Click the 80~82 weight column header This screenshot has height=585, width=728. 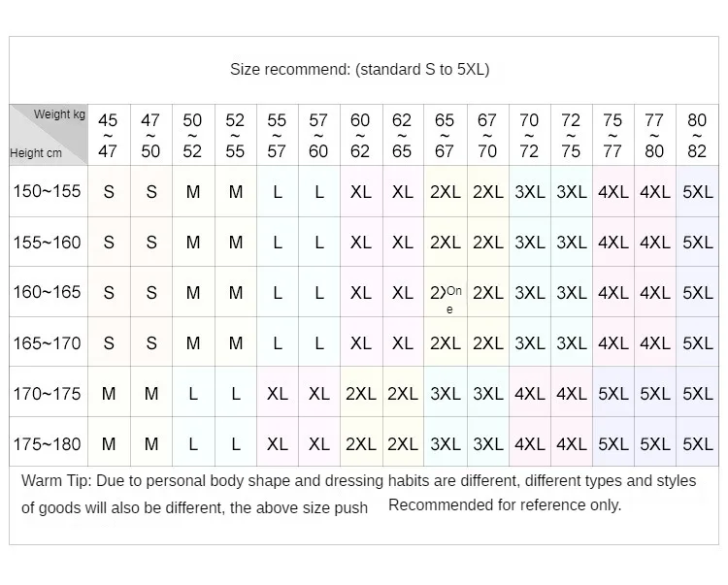697,136
